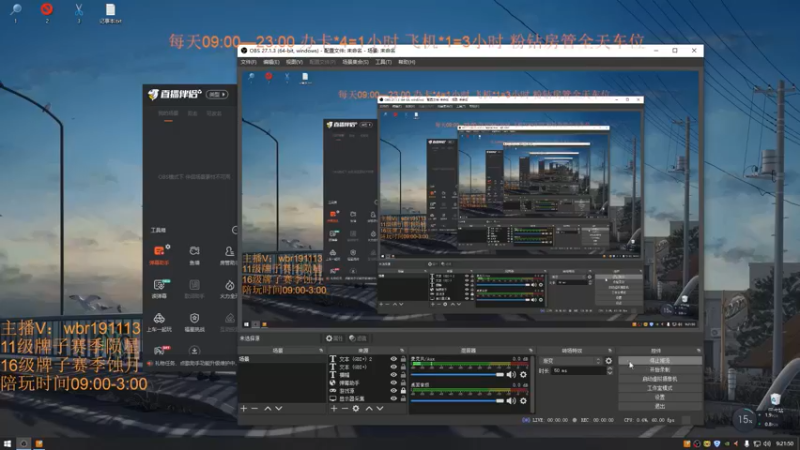Move scene up in the Scenes dock
This screenshot has width=800, height=450.
268,409
